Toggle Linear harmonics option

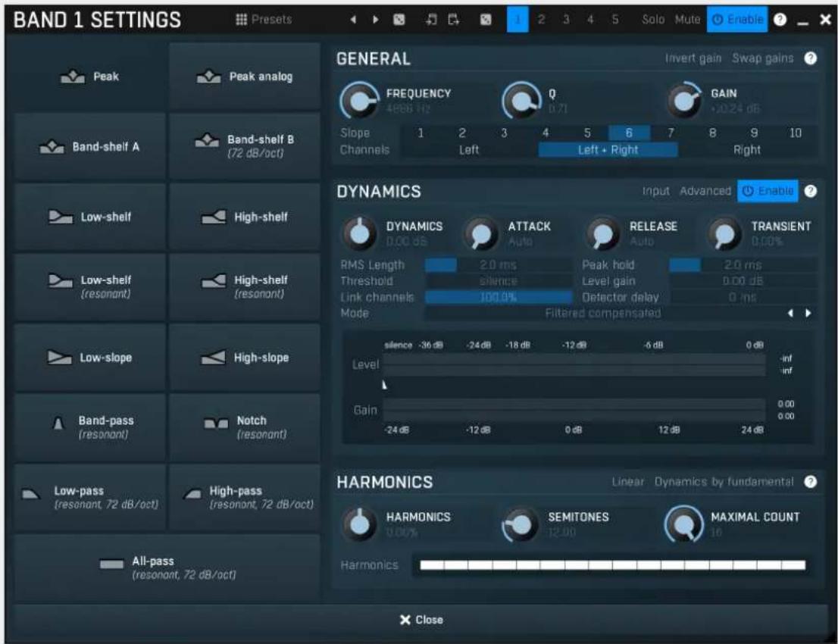[x=628, y=482]
